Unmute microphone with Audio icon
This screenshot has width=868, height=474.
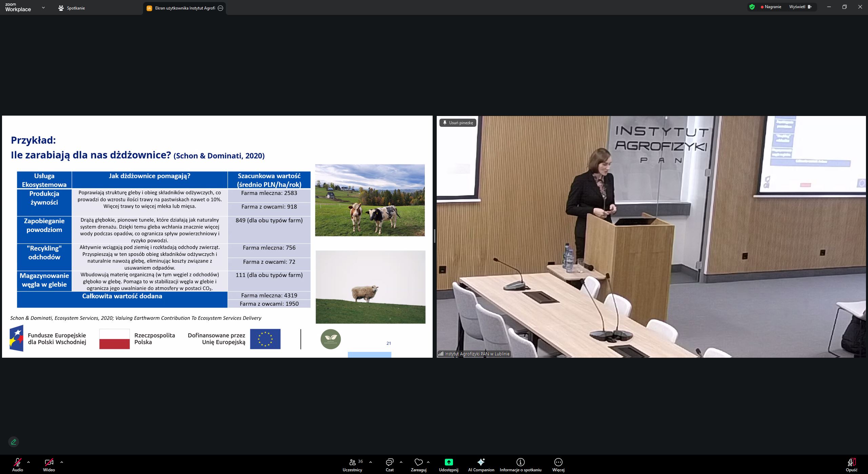click(17, 462)
